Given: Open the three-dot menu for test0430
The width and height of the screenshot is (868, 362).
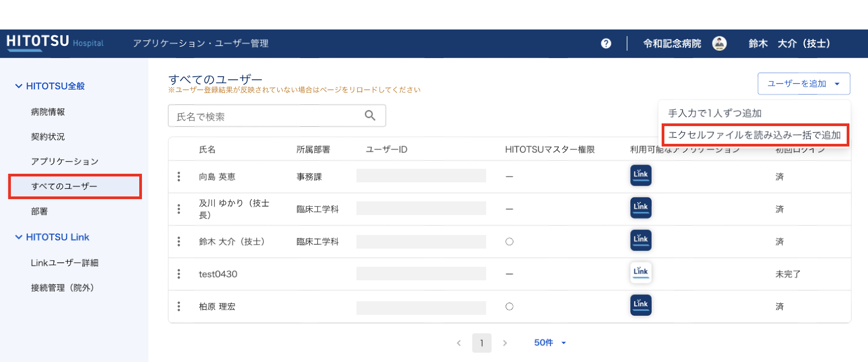Looking at the screenshot, I should [179, 274].
